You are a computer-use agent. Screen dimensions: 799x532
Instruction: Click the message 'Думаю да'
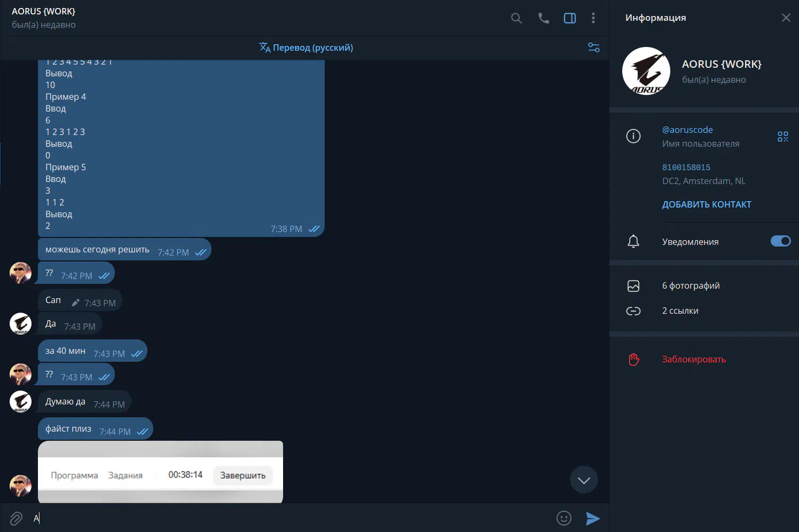pos(84,401)
